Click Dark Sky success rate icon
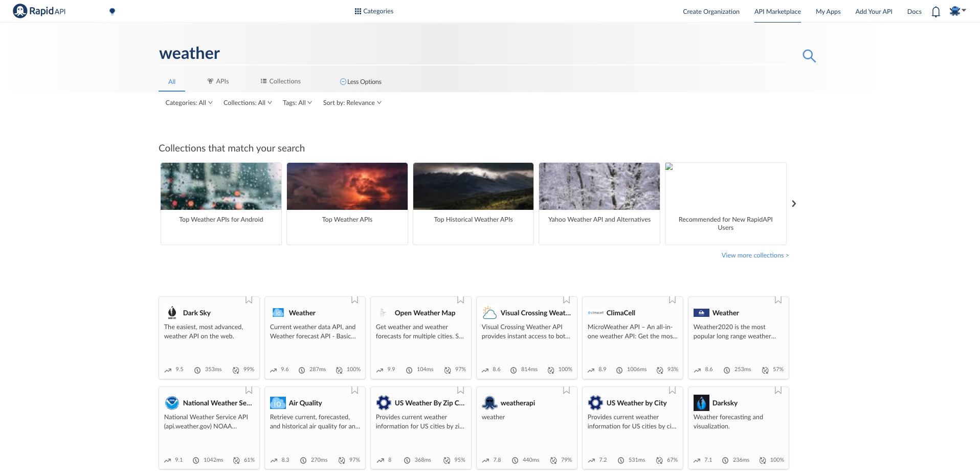Screen dimensions: 980x474 (x=236, y=370)
